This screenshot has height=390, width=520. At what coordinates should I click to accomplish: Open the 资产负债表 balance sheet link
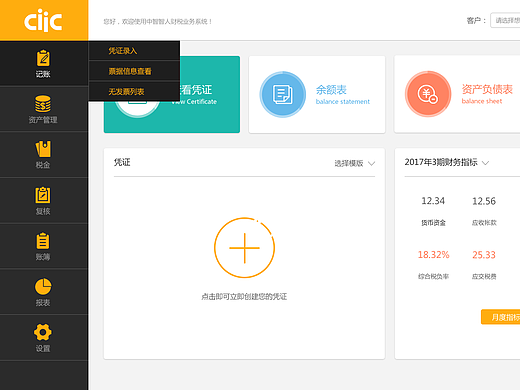tap(487, 94)
